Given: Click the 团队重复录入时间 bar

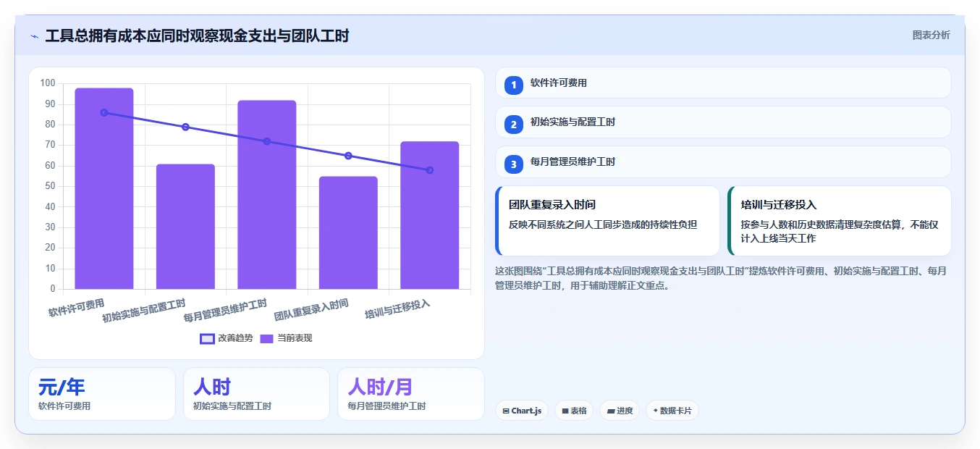Looking at the screenshot, I should [348, 232].
